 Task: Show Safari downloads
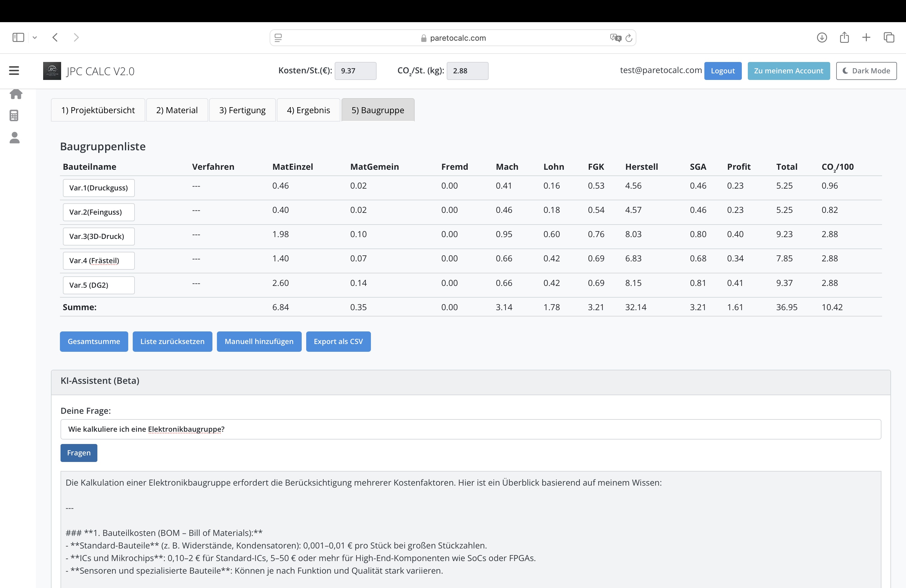[822, 37]
